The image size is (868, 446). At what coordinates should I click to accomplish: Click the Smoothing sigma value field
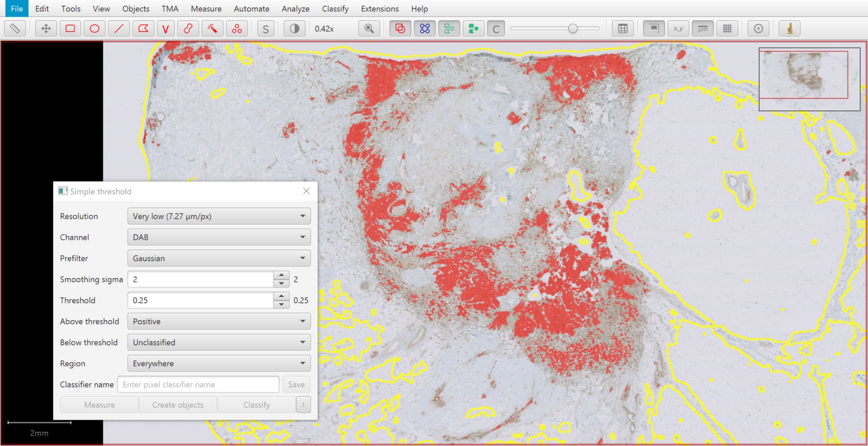click(x=201, y=279)
